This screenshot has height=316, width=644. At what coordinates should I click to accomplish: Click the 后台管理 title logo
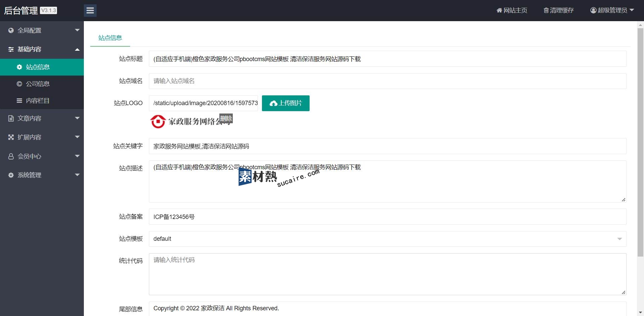(x=21, y=10)
